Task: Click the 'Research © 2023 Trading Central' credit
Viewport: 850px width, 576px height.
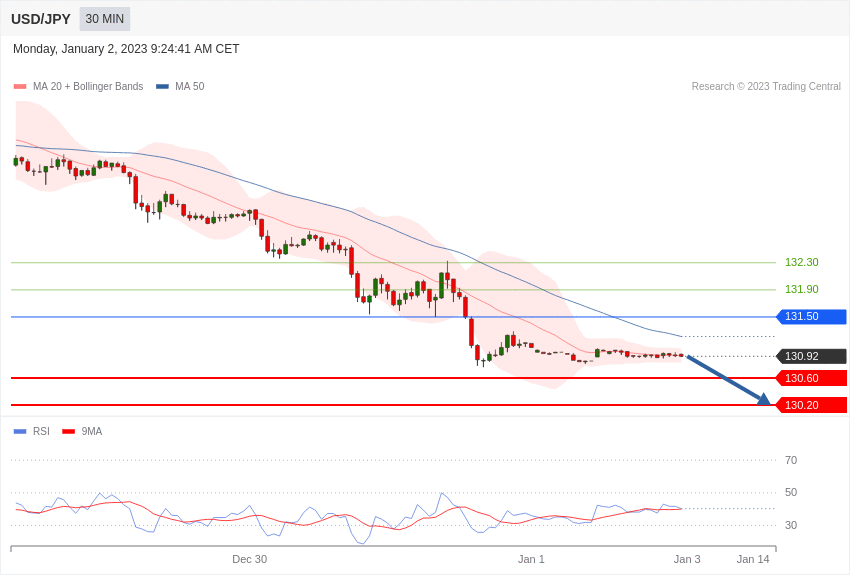Action: pyautogui.click(x=766, y=87)
